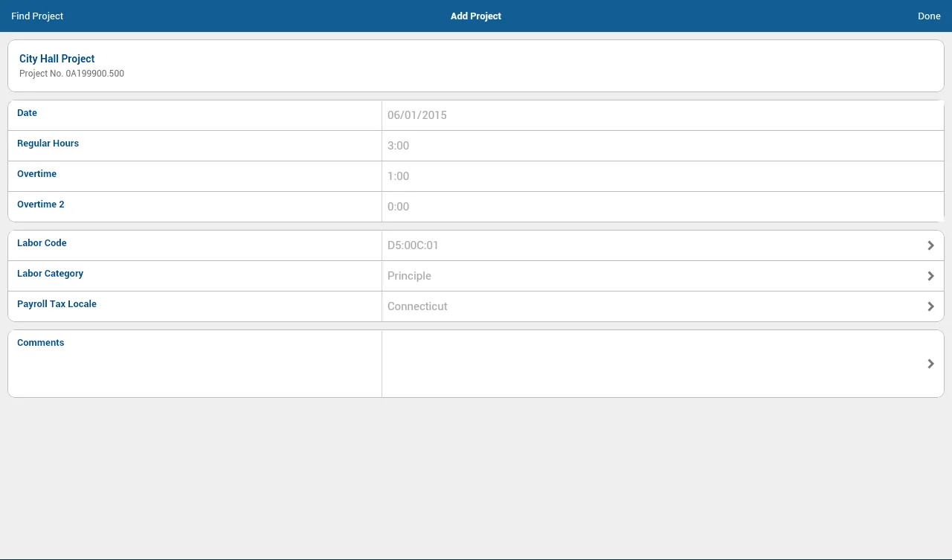The height and width of the screenshot is (560, 952).
Task: Click the Comments label
Action: (x=40, y=343)
